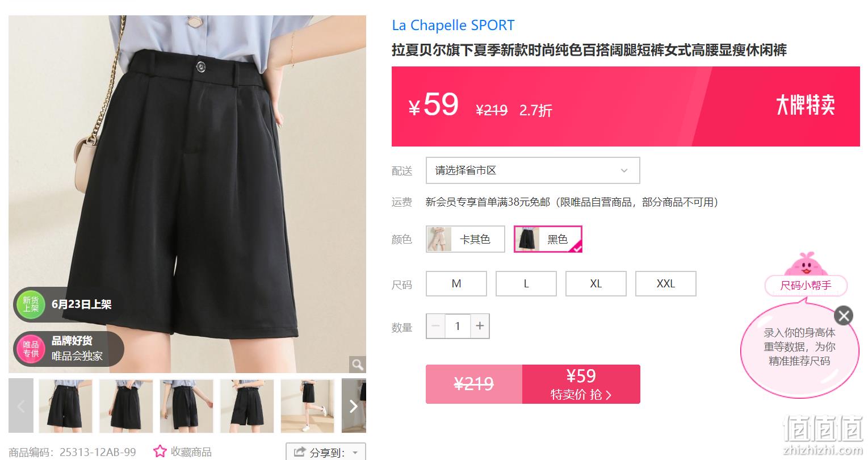Select the first product thumbnail
This screenshot has height=460, width=868.
click(66, 406)
